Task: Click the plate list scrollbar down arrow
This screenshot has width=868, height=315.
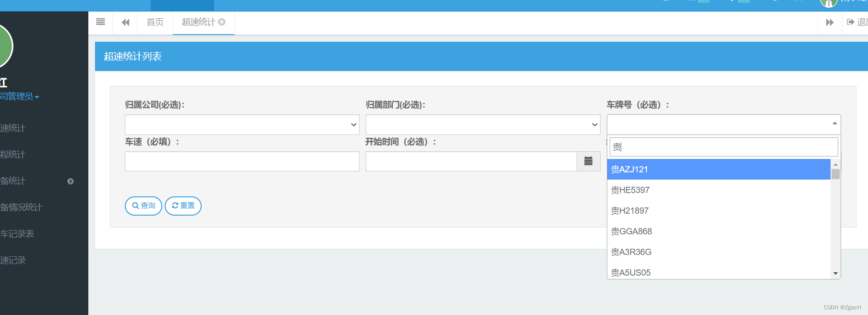Action: (835, 274)
